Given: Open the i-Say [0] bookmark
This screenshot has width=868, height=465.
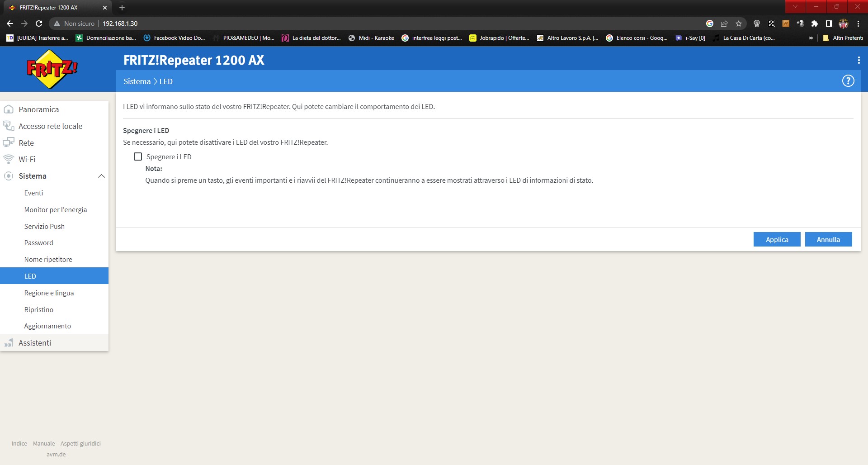Looking at the screenshot, I should [x=690, y=38].
